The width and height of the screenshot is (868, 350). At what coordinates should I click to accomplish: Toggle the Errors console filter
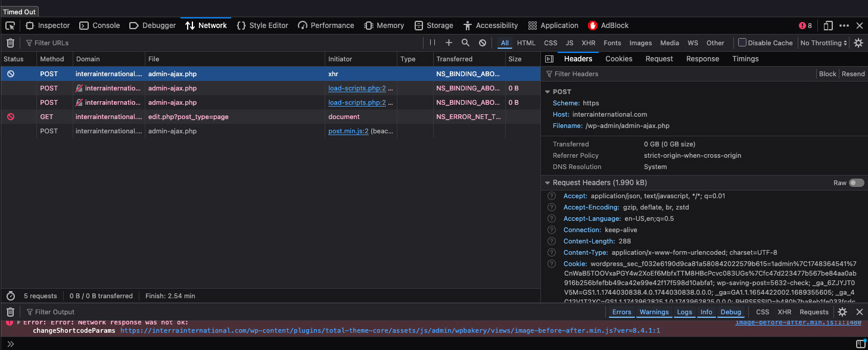tap(621, 312)
